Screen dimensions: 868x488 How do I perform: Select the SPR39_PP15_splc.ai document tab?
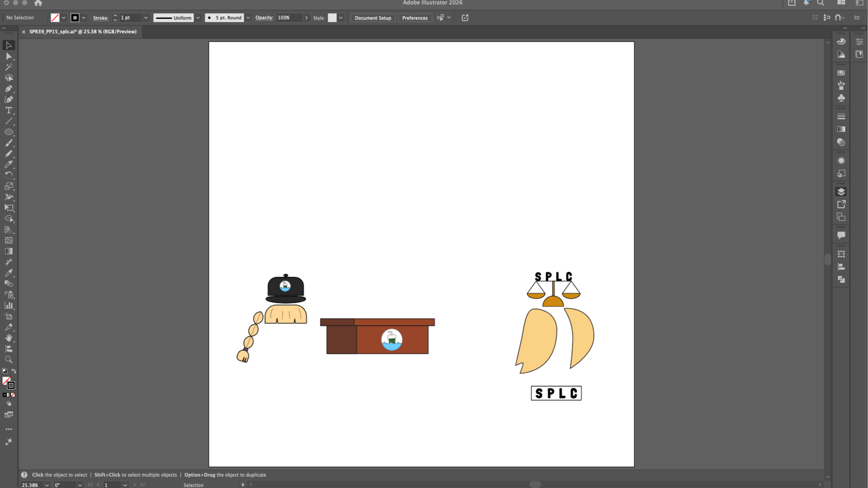tap(83, 32)
